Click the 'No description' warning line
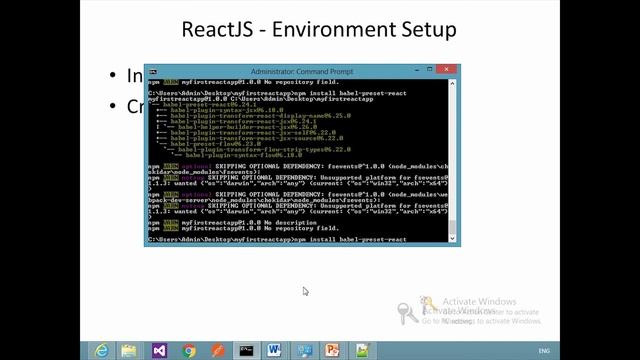This screenshot has height=360, width=640. pyautogui.click(x=232, y=223)
